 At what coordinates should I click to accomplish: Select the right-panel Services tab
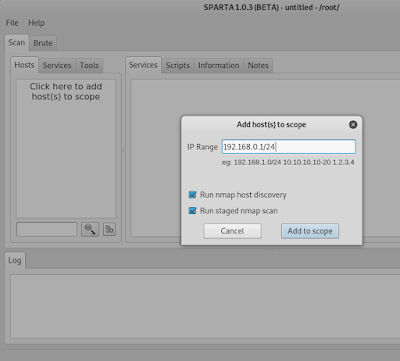pos(143,65)
